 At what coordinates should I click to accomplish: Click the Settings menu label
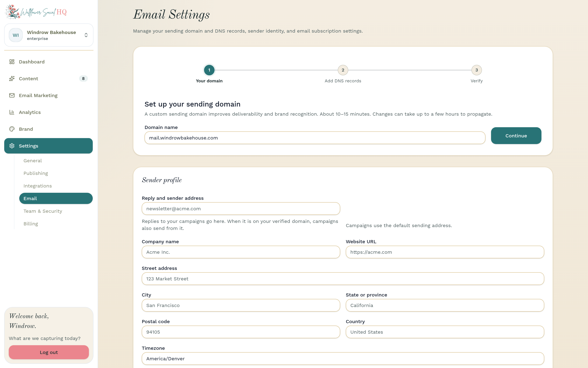[x=28, y=146]
